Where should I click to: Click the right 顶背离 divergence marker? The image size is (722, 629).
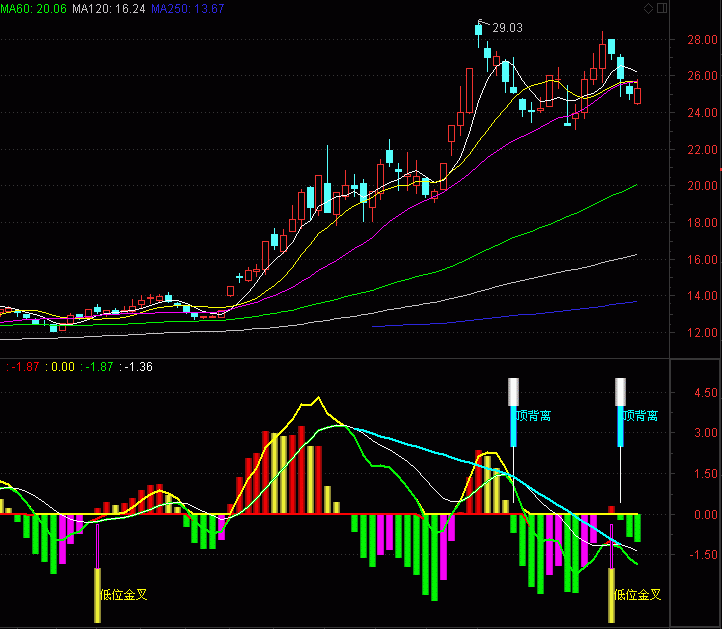(640, 416)
